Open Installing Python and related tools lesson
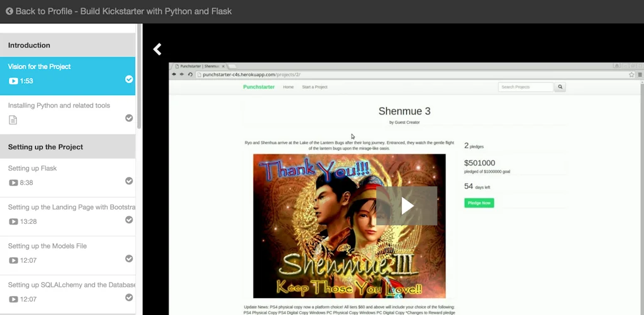The height and width of the screenshot is (315, 644). tap(68, 114)
